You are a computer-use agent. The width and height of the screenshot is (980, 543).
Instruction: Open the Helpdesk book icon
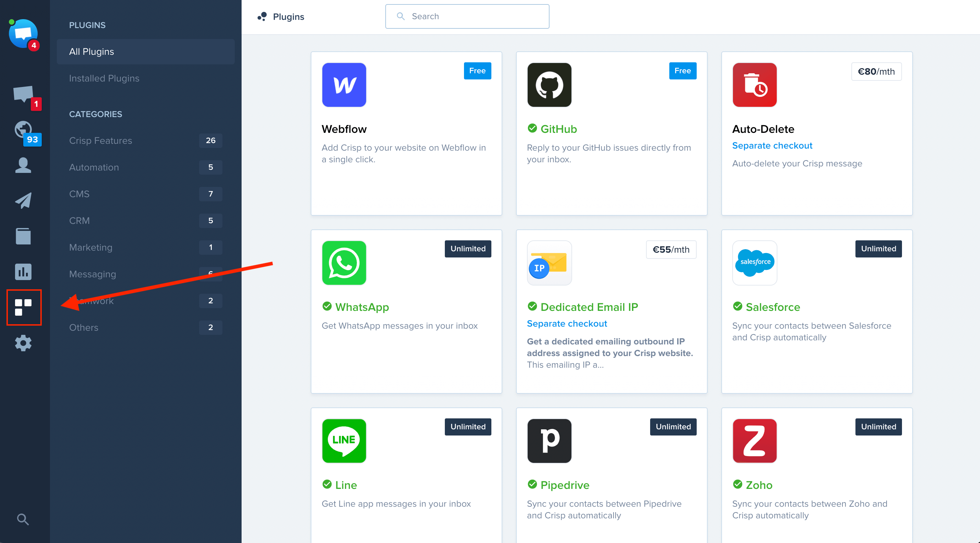click(23, 236)
